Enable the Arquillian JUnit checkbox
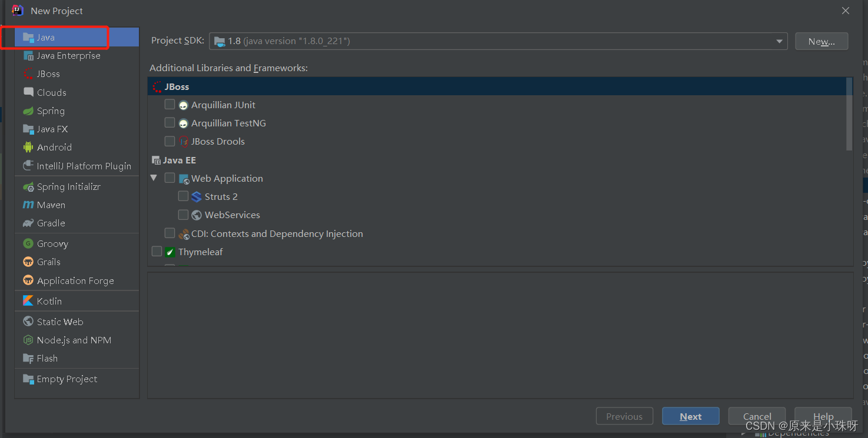This screenshot has width=868, height=438. (x=169, y=105)
